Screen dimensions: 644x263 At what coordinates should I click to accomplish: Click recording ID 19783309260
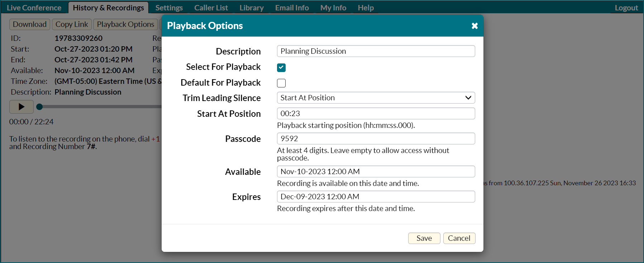tap(78, 38)
